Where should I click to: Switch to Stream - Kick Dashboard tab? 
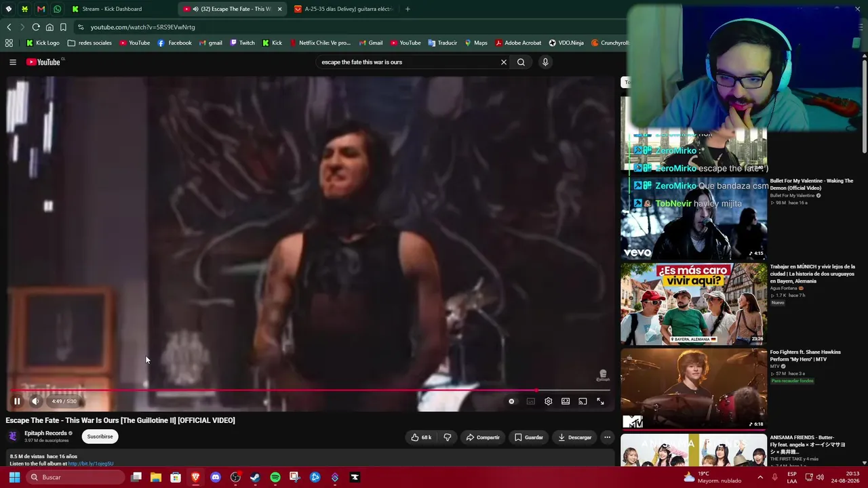tap(120, 9)
